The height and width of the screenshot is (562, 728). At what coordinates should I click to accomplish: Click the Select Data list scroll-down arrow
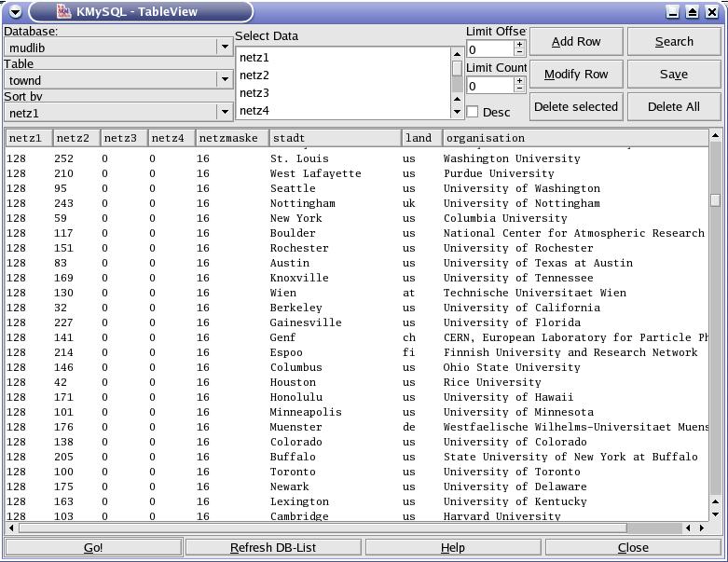coord(457,112)
